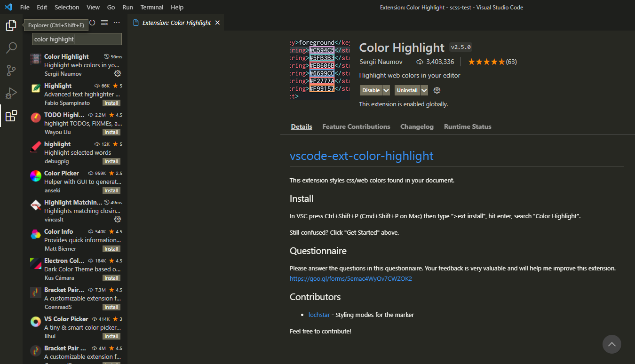
Task: Open the Run menu
Action: coord(127,7)
